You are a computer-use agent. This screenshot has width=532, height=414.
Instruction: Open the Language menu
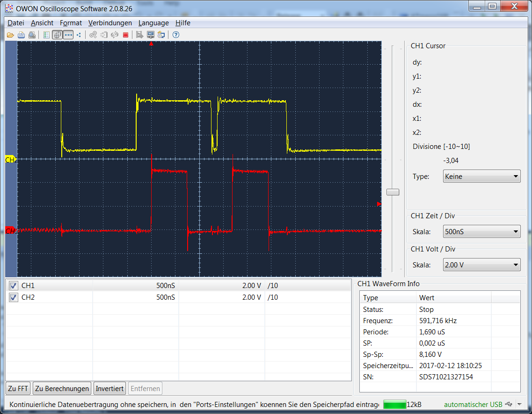click(x=153, y=23)
